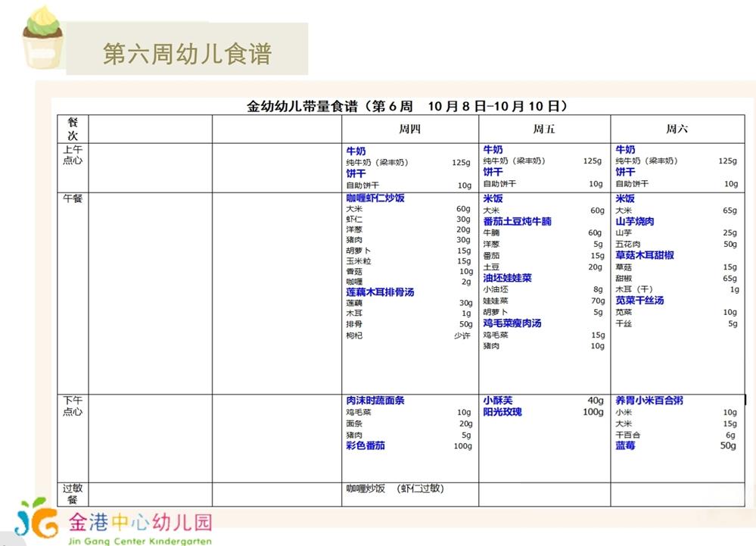Click the 肉沫时蔬面条 snack heading
The height and width of the screenshot is (546, 756).
click(375, 401)
